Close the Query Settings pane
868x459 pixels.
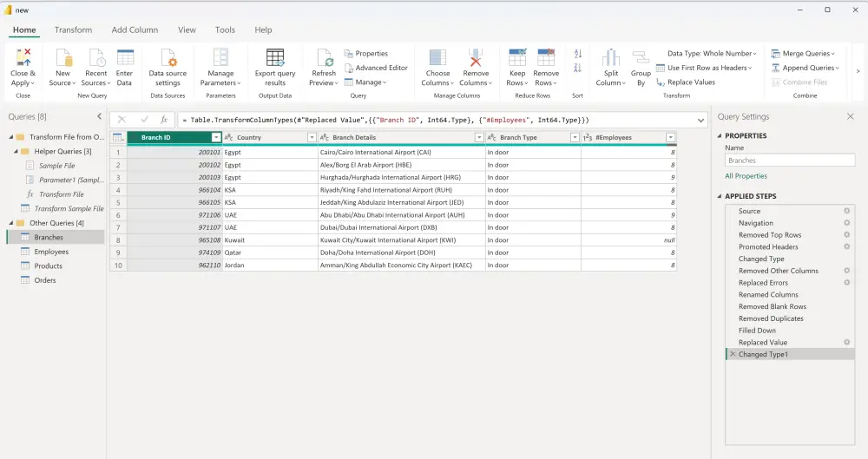851,116
